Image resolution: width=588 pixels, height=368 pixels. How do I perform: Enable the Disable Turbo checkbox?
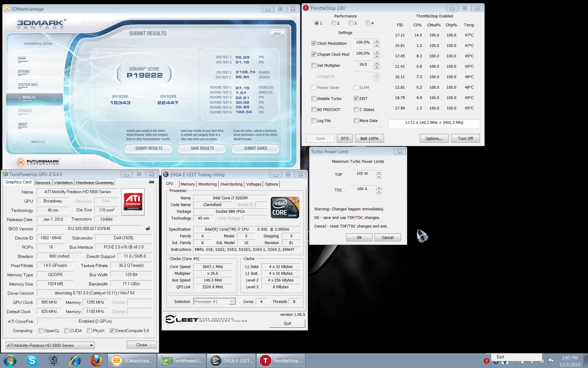(314, 98)
